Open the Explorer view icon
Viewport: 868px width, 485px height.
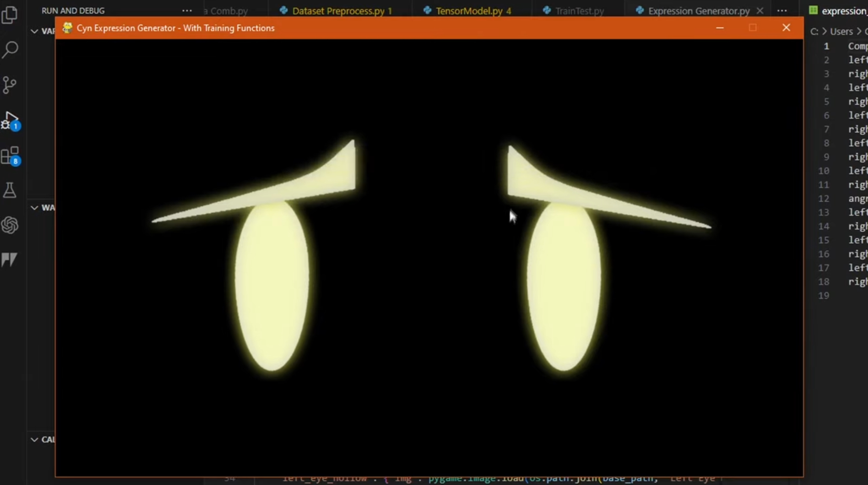(10, 15)
